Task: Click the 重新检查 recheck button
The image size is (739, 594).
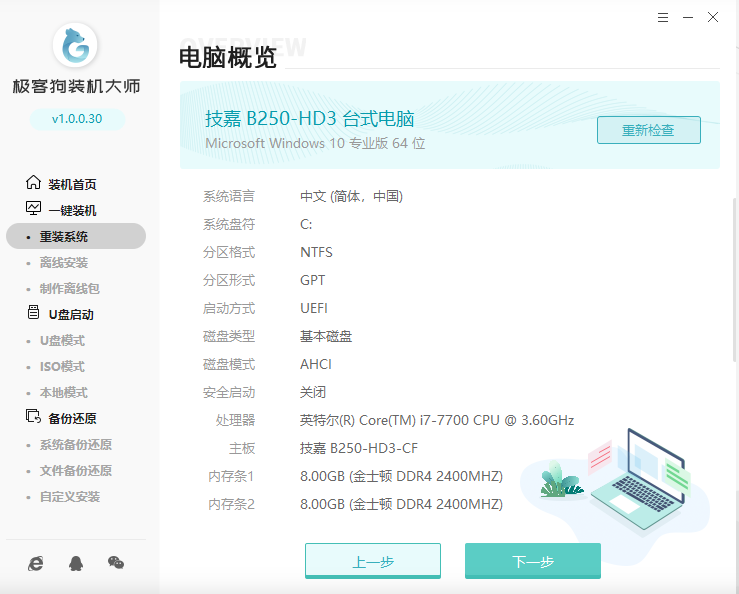Action: click(x=649, y=130)
